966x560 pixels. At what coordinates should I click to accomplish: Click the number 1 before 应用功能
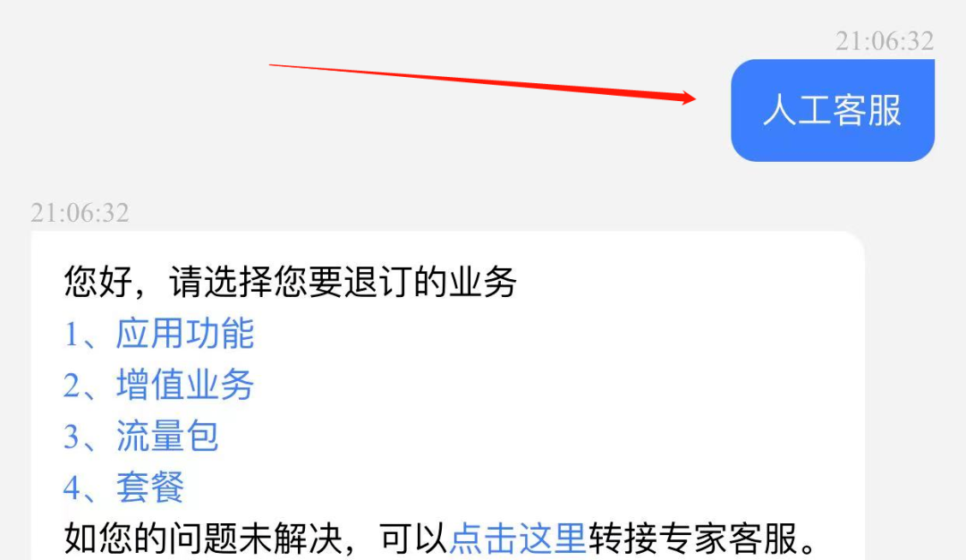(71, 335)
